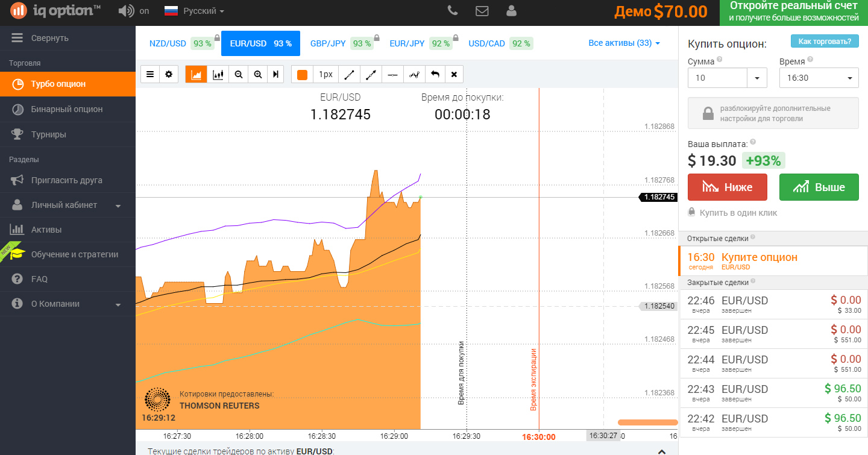Viewport: 868px width, 455px height.
Task: Select the line segment drawing tool
Action: [x=349, y=74]
